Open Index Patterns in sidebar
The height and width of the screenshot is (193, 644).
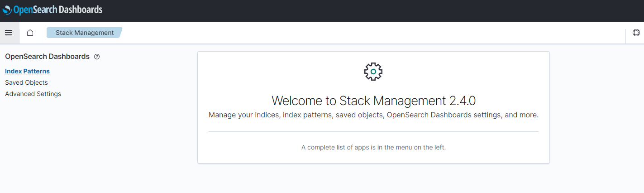pyautogui.click(x=27, y=71)
